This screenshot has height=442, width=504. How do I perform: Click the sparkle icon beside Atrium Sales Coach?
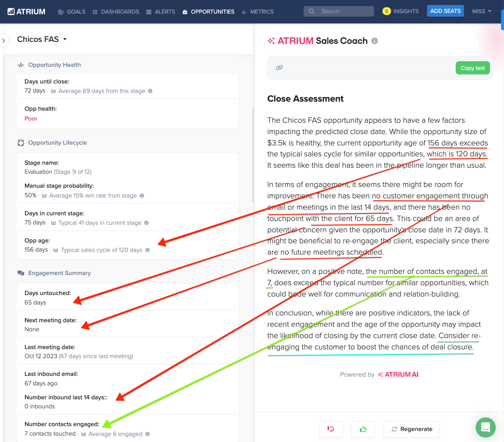(x=271, y=41)
